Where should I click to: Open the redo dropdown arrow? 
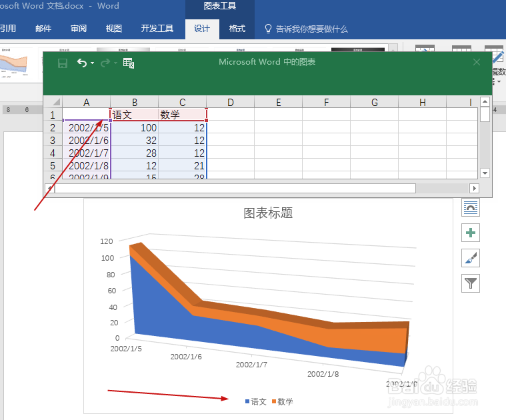pyautogui.click(x=115, y=63)
